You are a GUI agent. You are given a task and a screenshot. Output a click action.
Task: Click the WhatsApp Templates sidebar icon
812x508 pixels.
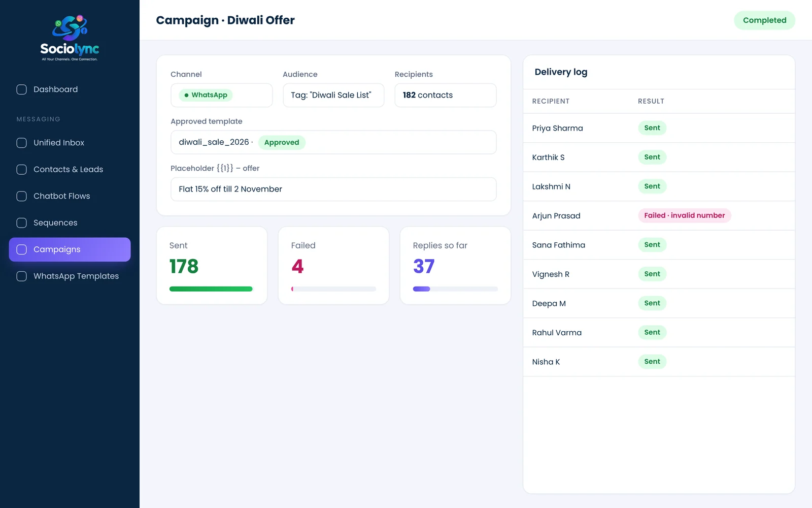pyautogui.click(x=22, y=276)
